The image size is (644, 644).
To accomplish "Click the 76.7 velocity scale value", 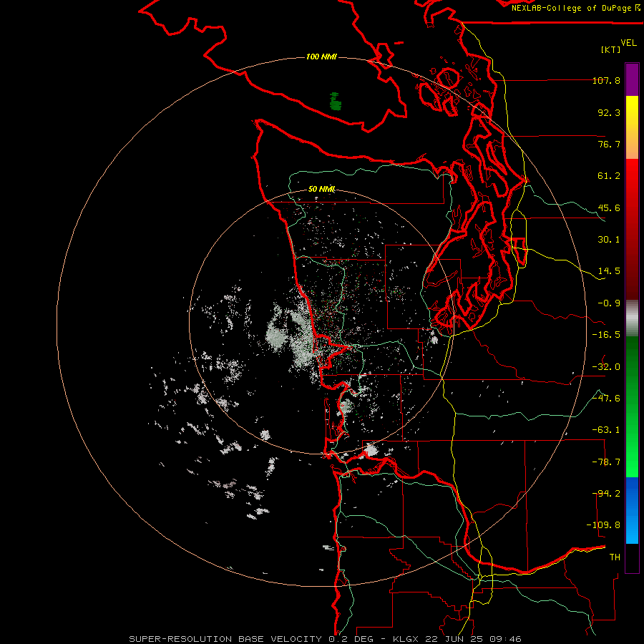I will point(609,144).
